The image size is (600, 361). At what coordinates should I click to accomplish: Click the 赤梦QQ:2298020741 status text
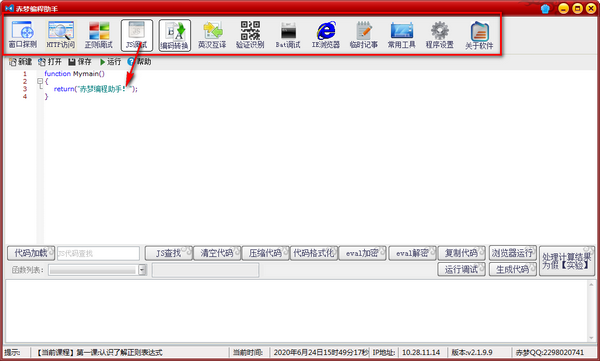coord(550,352)
